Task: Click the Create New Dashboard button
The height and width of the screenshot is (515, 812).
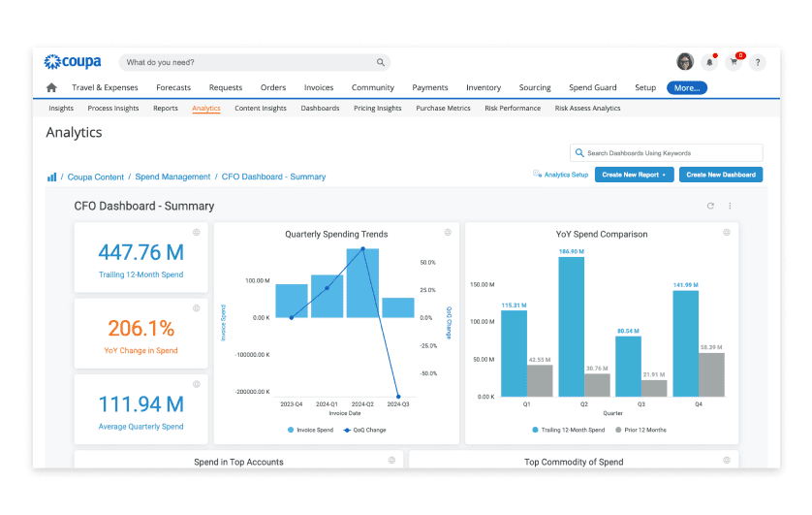Action: (721, 175)
